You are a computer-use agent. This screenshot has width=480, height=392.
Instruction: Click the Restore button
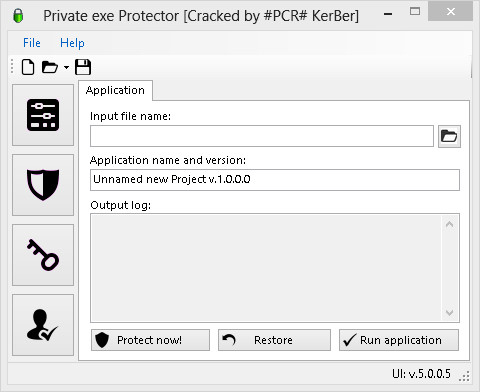click(274, 340)
